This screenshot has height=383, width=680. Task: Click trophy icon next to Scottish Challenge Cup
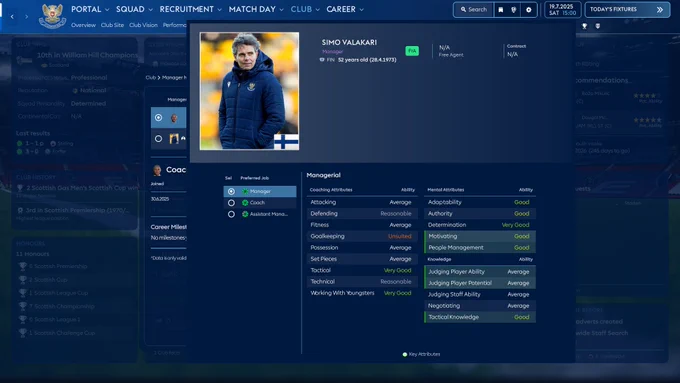coord(23,333)
